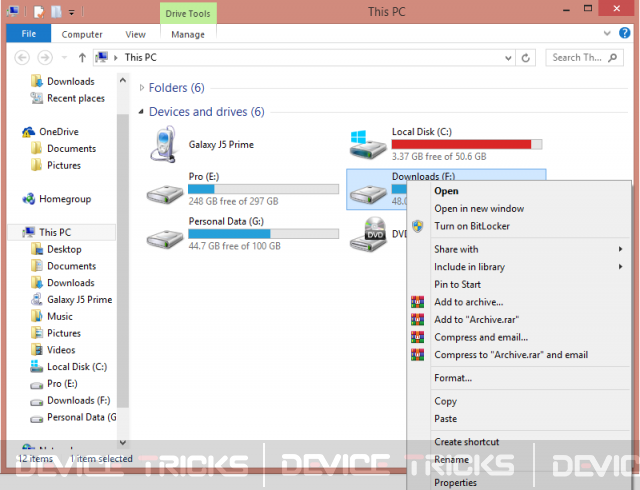640x490 pixels.
Task: Expand Include in library submenu arrow
Action: (620, 267)
